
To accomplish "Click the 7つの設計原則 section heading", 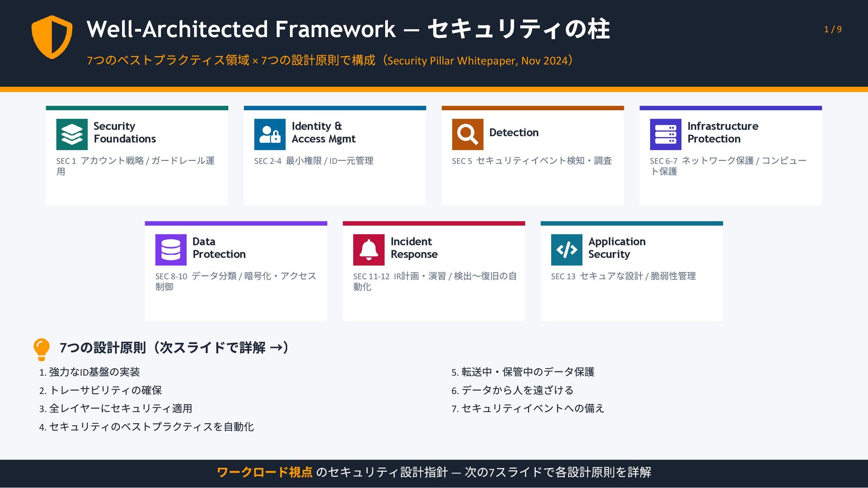I will point(174,347).
